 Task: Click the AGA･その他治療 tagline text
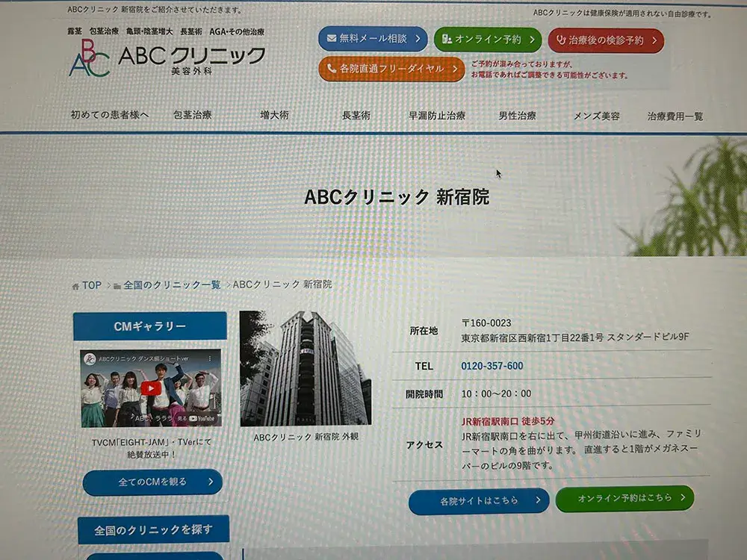237,32
